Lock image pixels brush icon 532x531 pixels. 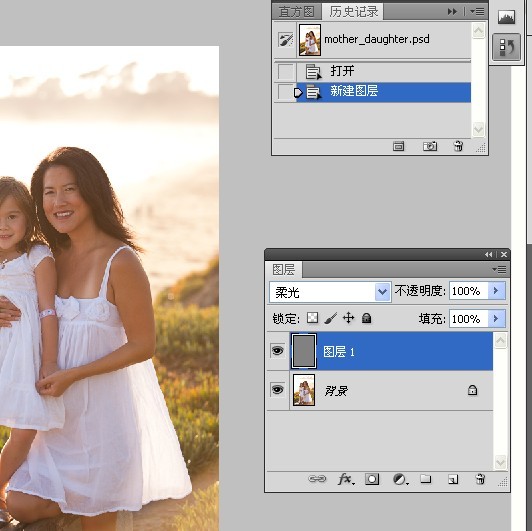[x=330, y=318]
